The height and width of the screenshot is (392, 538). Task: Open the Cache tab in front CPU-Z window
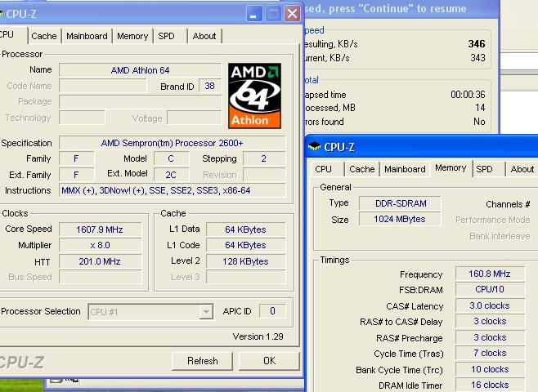click(44, 36)
